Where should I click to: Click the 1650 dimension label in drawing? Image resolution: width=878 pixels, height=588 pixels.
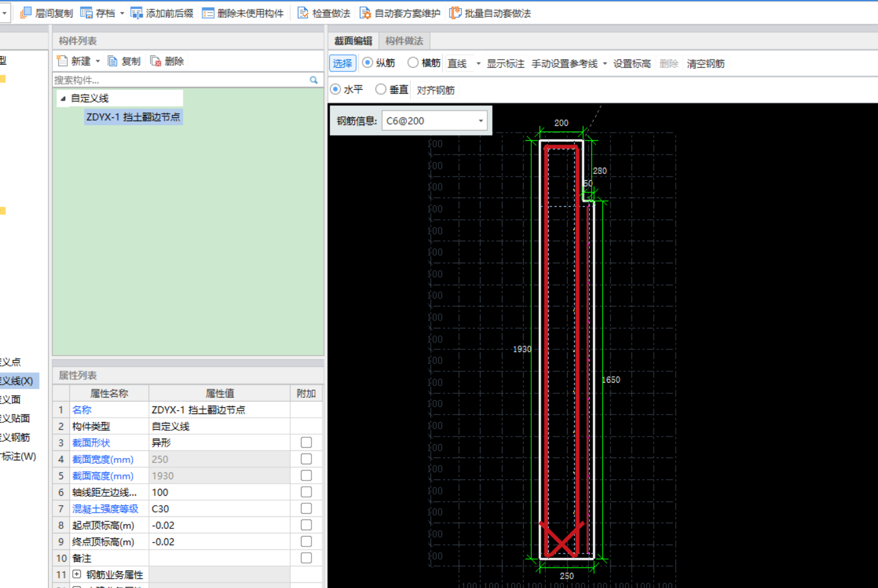[610, 380]
